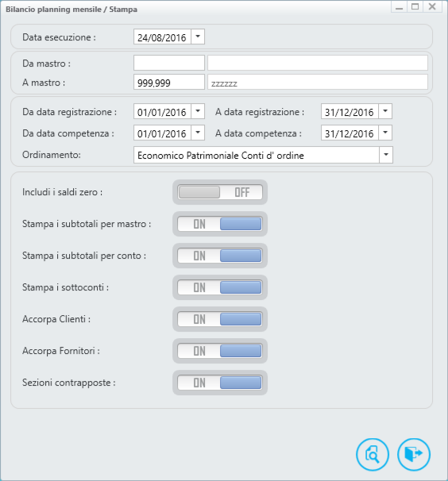The image size is (448, 481).
Task: Toggle Sezioni contrapposte option
Action: tap(220, 383)
